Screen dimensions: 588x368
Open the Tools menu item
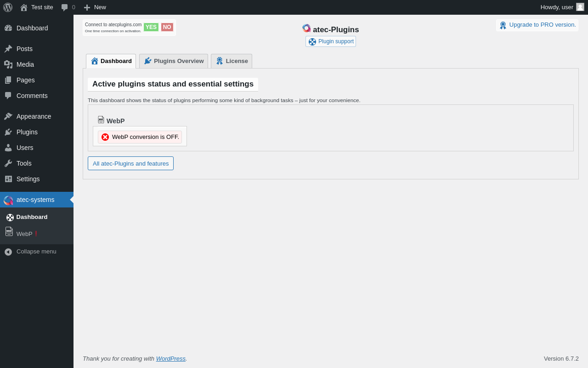tap(24, 163)
